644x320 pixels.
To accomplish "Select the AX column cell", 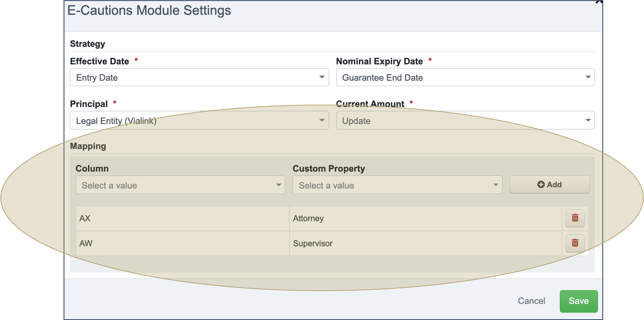I will tap(182, 218).
